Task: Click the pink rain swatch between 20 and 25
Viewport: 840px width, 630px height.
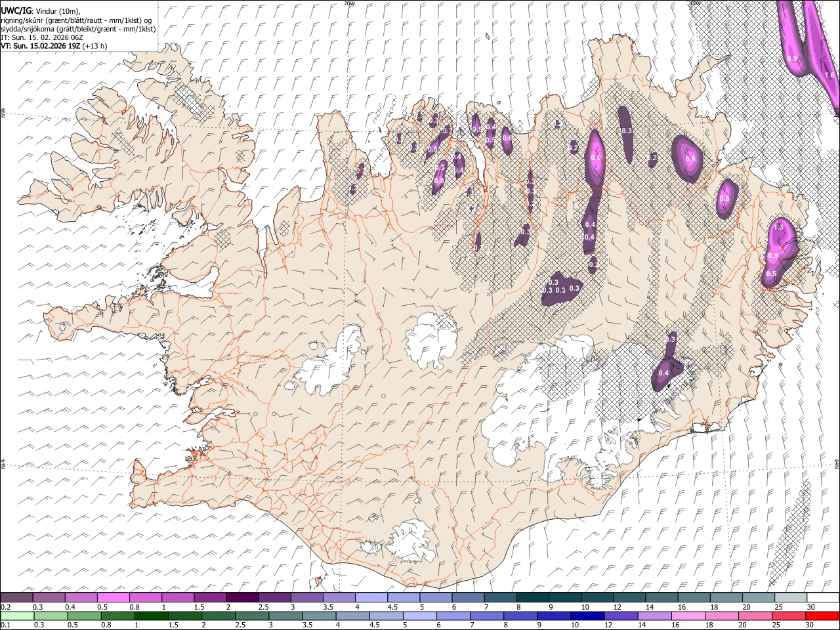Action: (756, 616)
